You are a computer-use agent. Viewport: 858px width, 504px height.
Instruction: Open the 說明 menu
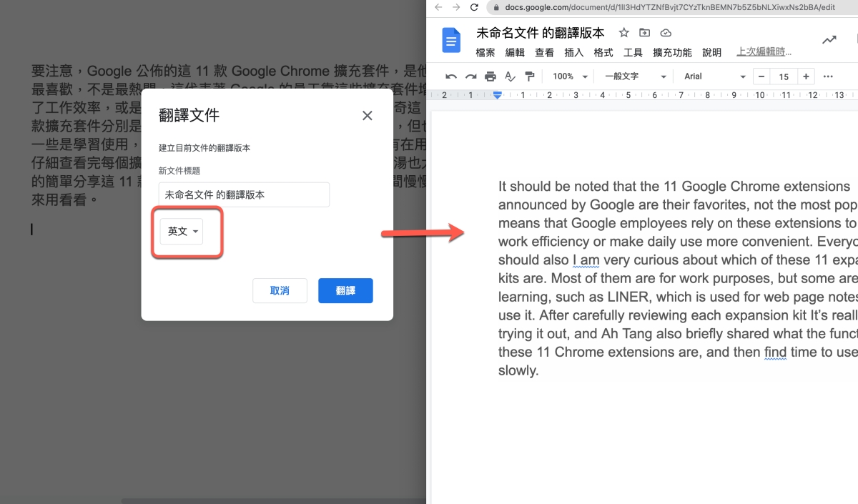tap(711, 52)
